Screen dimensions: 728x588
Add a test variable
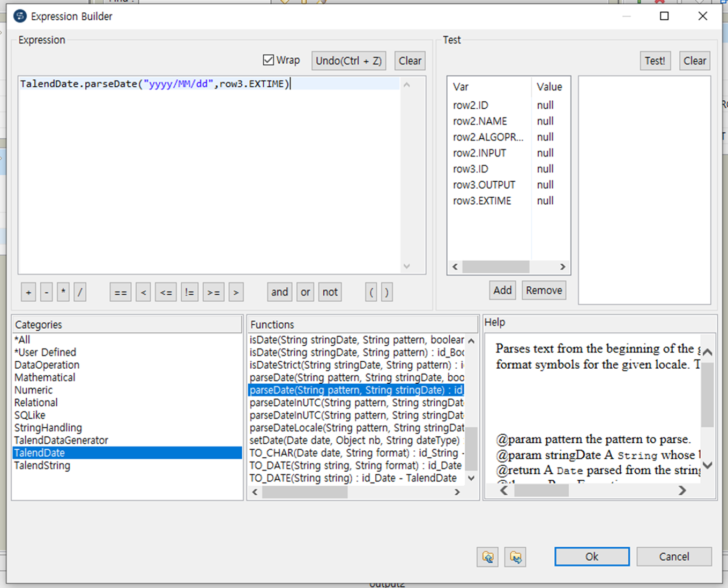(x=502, y=290)
